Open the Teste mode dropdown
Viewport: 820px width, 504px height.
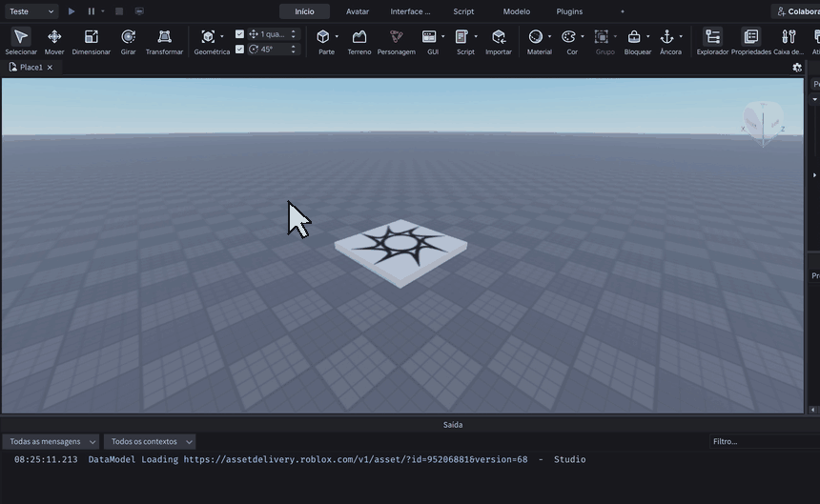pyautogui.click(x=31, y=11)
